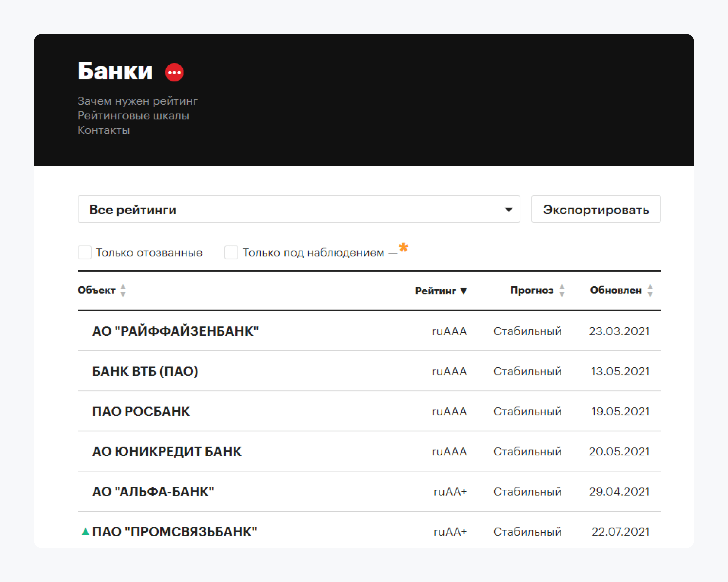
Task: Enable the Только отозванные checkbox
Action: [85, 252]
